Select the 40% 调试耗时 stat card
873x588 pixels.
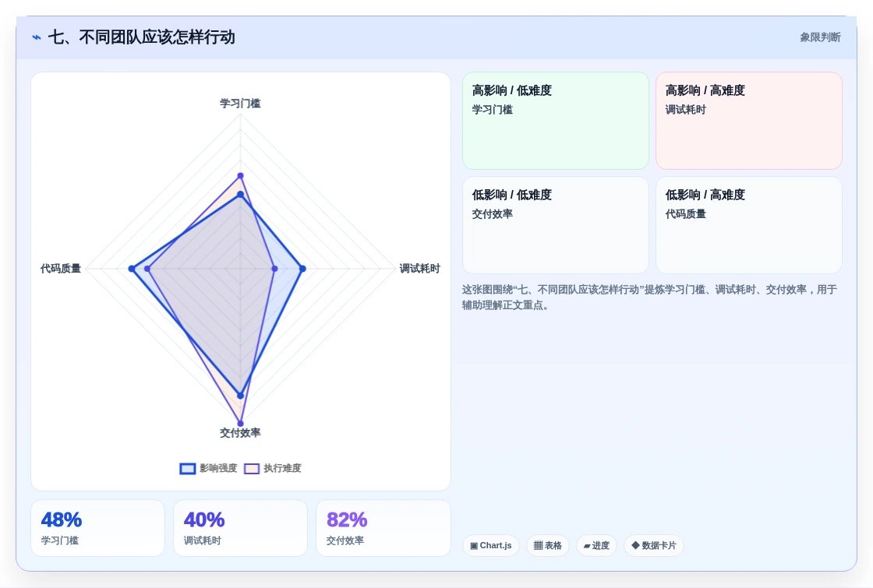click(x=241, y=528)
